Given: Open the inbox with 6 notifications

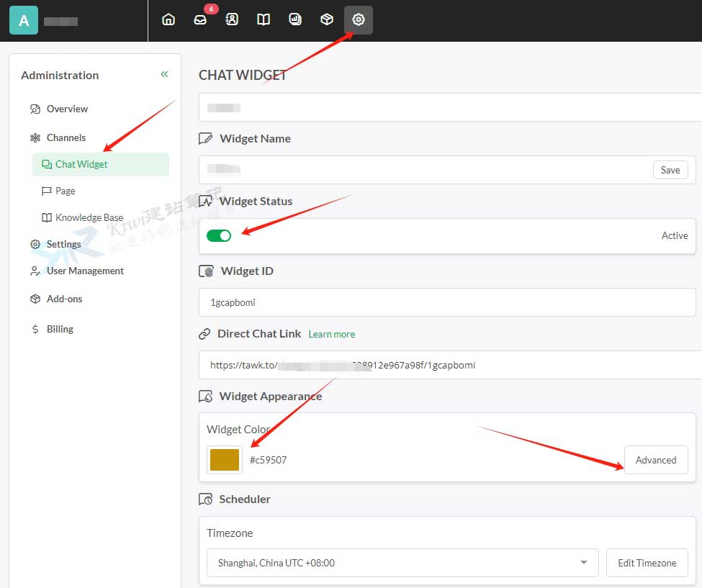Looking at the screenshot, I should (200, 20).
